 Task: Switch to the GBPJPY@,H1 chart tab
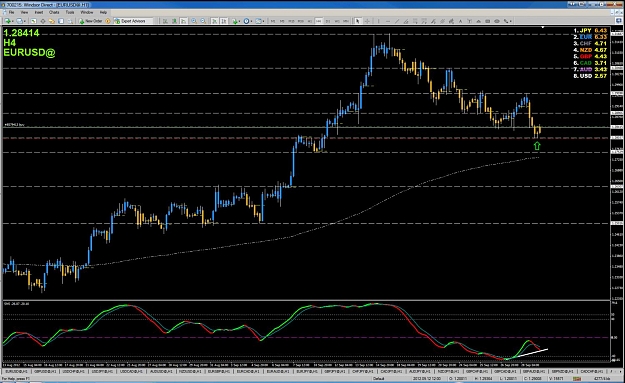click(334, 371)
